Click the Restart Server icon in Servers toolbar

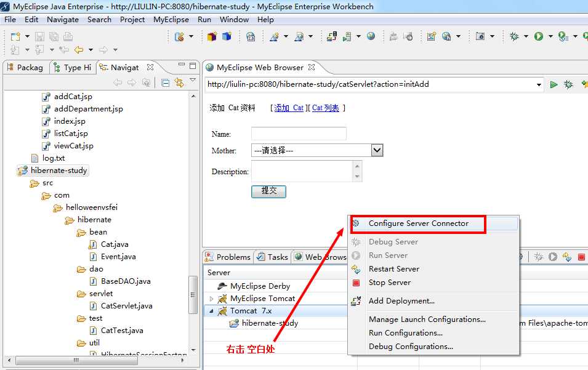click(x=566, y=257)
